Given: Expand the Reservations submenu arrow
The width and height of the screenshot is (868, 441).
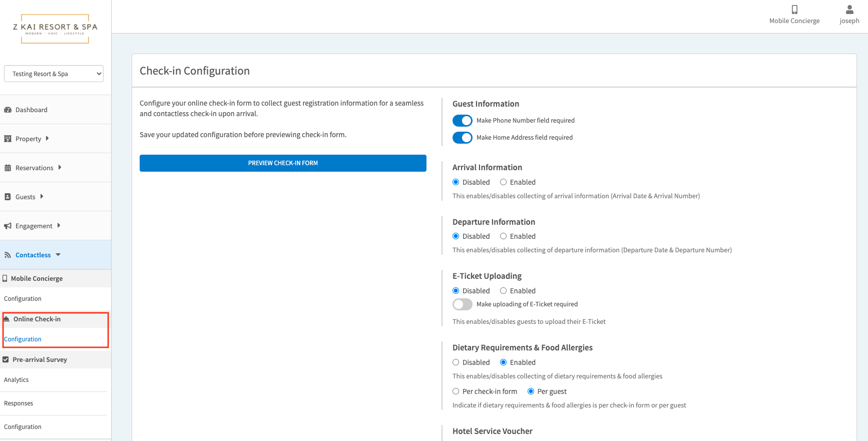Looking at the screenshot, I should [x=60, y=168].
